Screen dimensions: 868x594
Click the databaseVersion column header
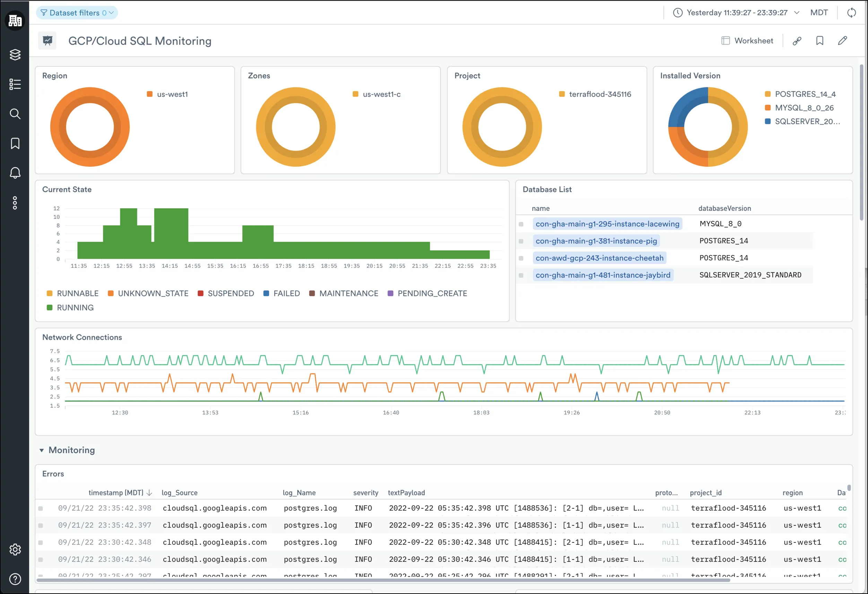[x=724, y=208]
